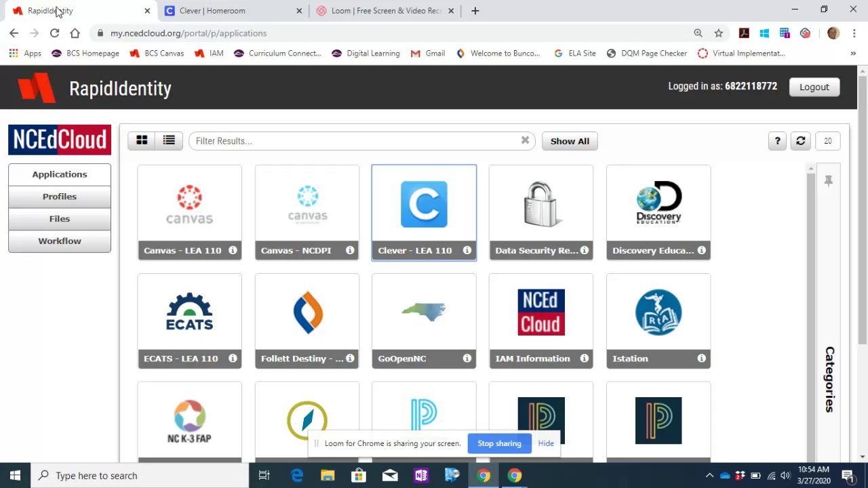Show hidden system tray icons
The height and width of the screenshot is (488, 868).
(x=709, y=476)
